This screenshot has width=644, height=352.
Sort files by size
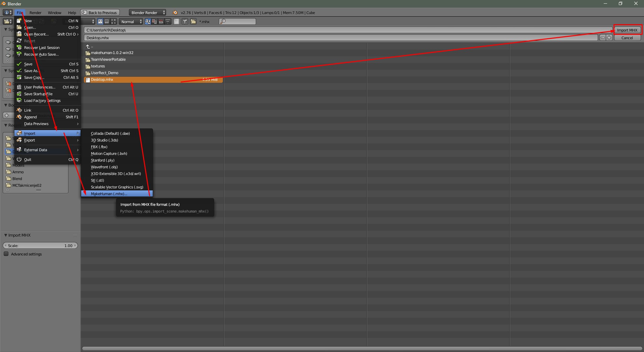tap(168, 21)
